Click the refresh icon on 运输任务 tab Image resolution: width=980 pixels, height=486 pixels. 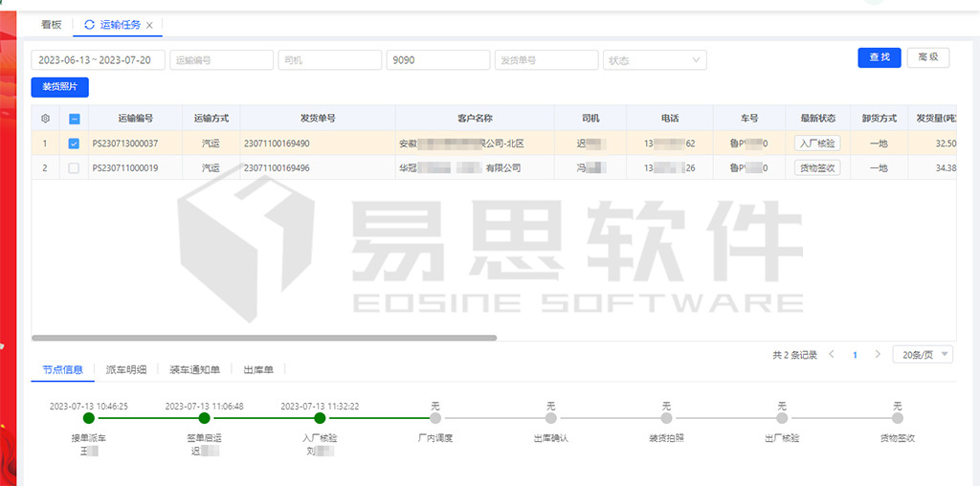click(x=90, y=25)
